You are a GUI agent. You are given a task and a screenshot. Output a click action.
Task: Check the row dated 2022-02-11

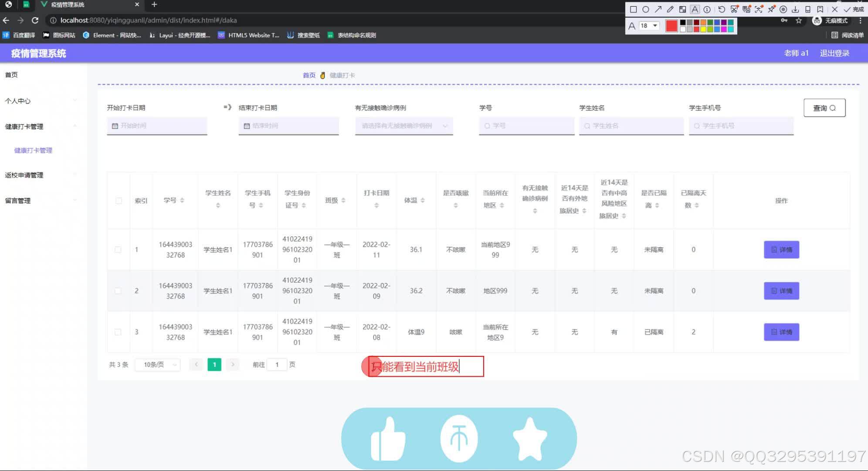tap(118, 249)
